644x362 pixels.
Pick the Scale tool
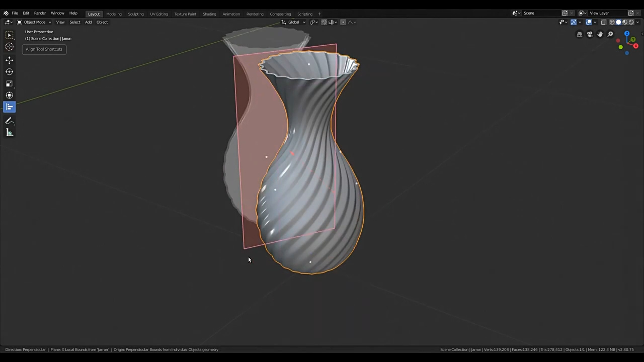coord(9,84)
